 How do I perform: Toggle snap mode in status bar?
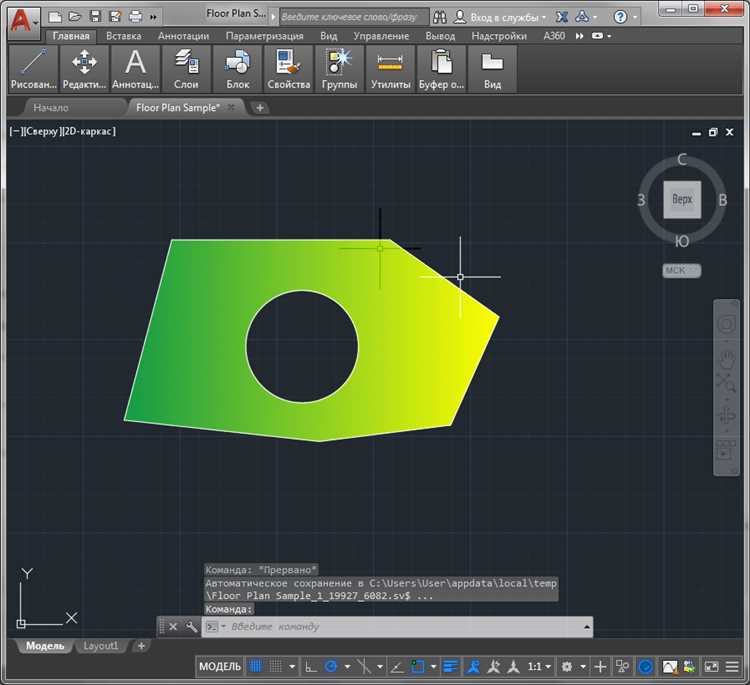tap(276, 666)
